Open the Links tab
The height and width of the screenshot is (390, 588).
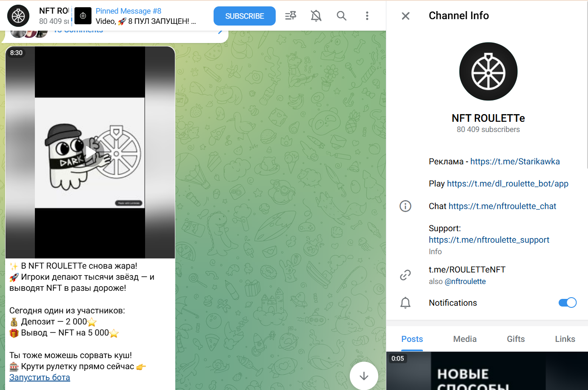click(565, 339)
